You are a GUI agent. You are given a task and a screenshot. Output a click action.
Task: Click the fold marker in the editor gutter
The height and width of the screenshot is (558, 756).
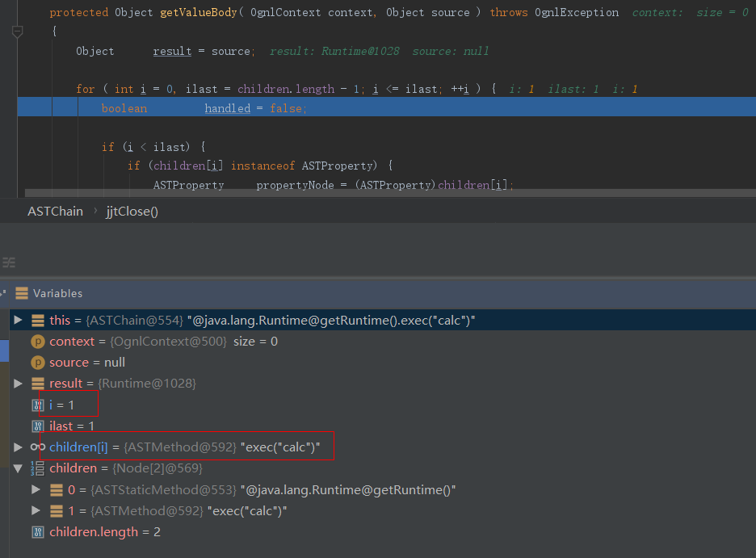[x=18, y=31]
